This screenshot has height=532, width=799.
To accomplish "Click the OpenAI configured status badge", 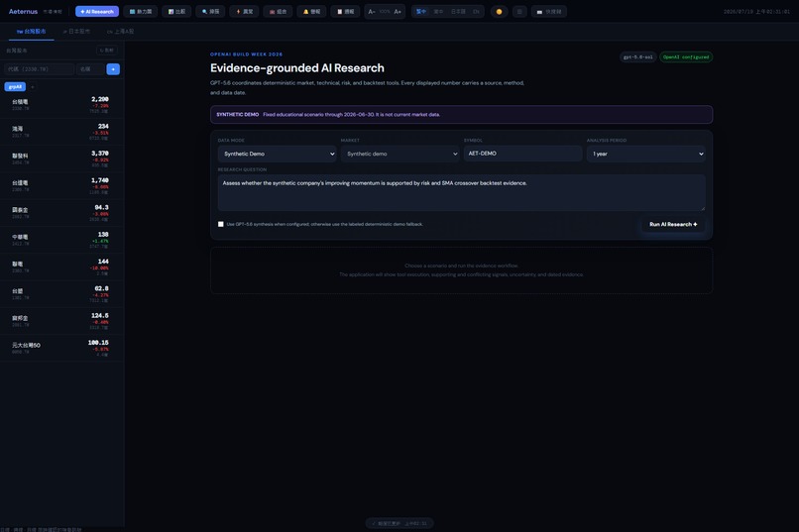I will (686, 57).
